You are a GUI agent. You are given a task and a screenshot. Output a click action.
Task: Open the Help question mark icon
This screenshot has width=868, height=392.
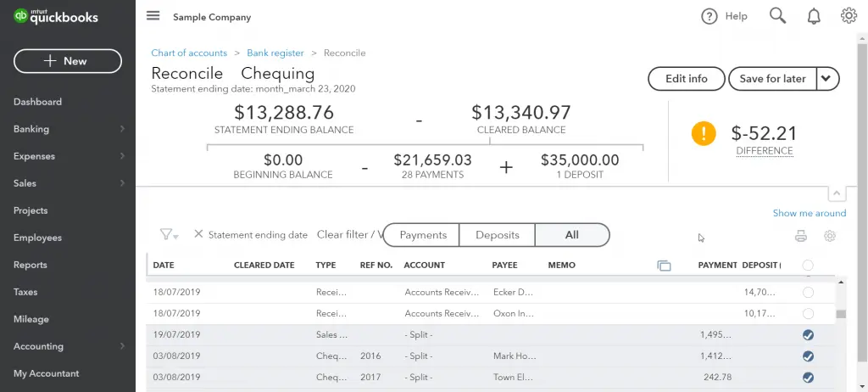click(x=709, y=17)
